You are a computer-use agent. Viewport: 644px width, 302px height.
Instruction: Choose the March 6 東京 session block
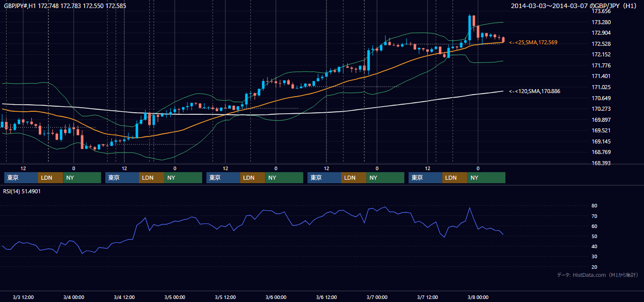(325, 178)
